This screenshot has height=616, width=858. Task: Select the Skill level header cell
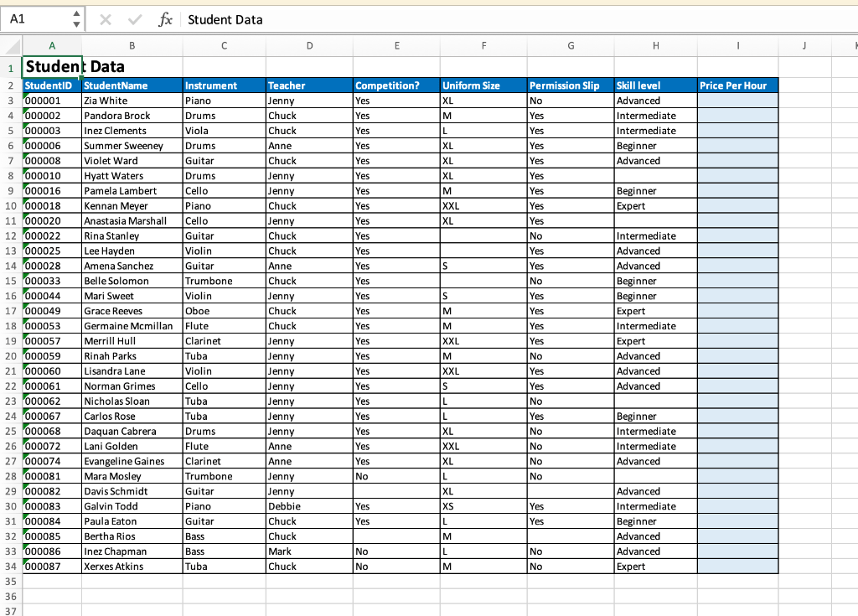[655, 85]
